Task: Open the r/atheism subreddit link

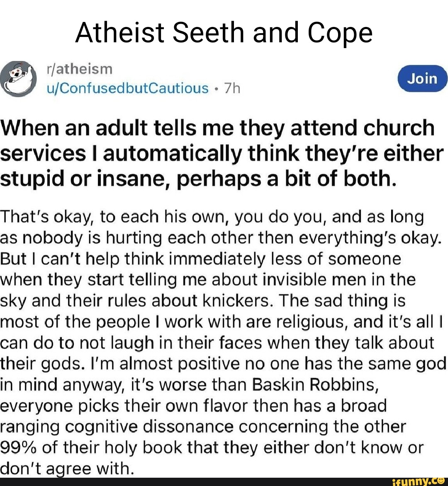Action: coord(79,69)
